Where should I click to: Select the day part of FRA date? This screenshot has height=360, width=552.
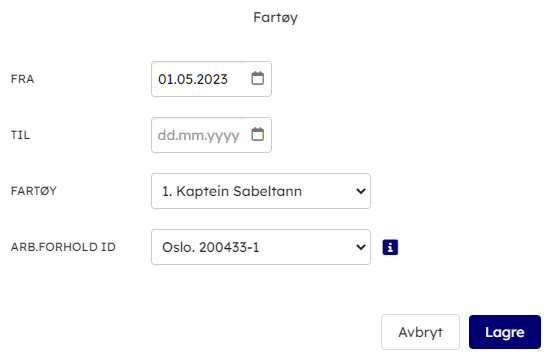click(165, 79)
